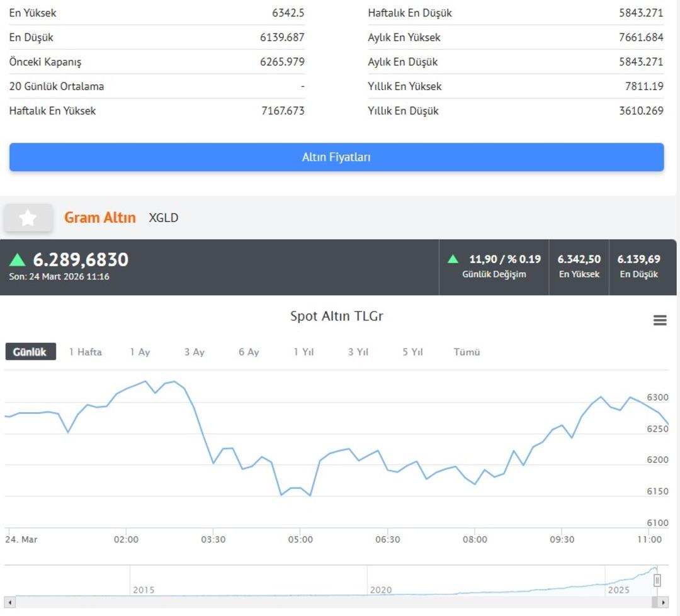
Task: Click the navigator scrollbar left arrow
Action: [x=9, y=603]
